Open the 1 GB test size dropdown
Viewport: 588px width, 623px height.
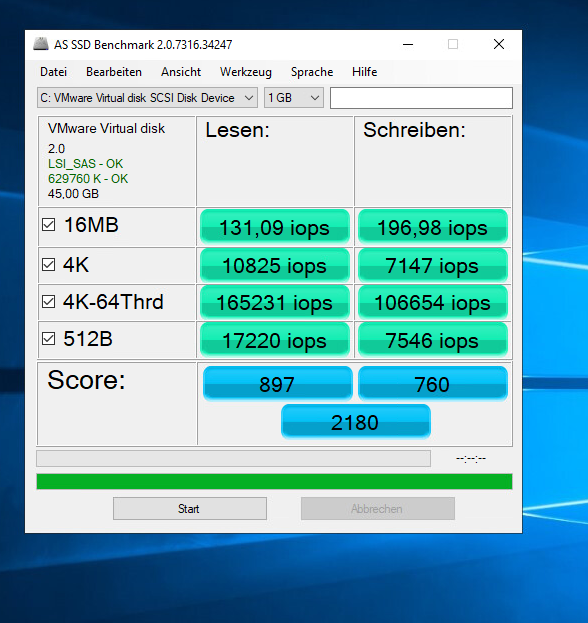(294, 98)
